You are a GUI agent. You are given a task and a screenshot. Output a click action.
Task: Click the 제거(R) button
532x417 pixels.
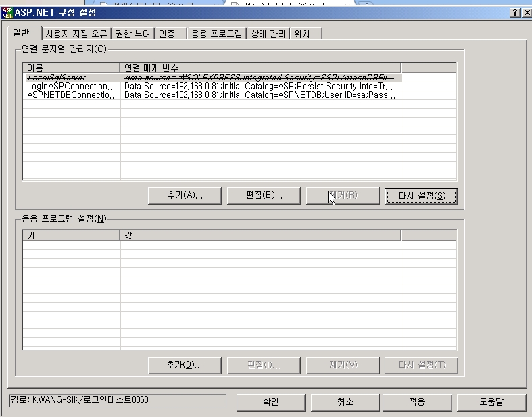coord(343,196)
